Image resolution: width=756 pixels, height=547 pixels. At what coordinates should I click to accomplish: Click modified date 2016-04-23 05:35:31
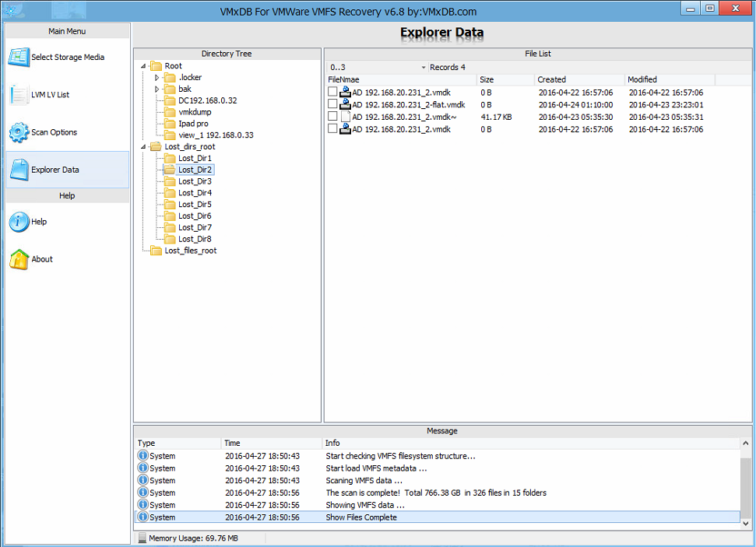(x=666, y=117)
